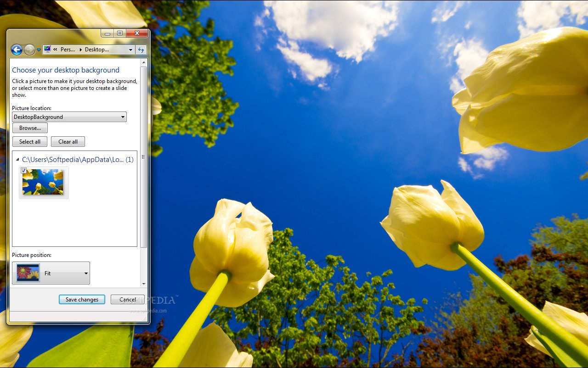Click the refresh icon beside address bar
Screen dimensions: 588x368
(x=141, y=50)
